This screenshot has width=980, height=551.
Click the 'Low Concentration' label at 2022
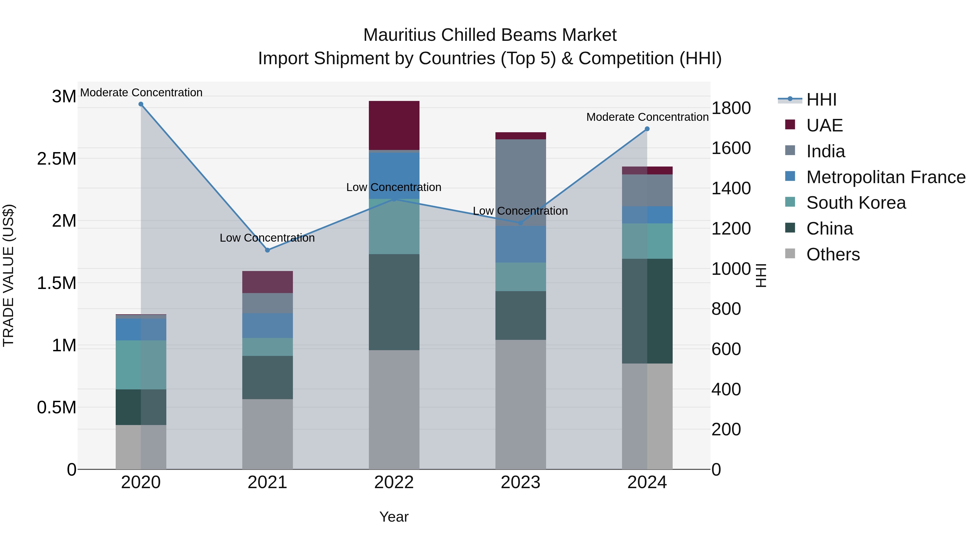(394, 187)
